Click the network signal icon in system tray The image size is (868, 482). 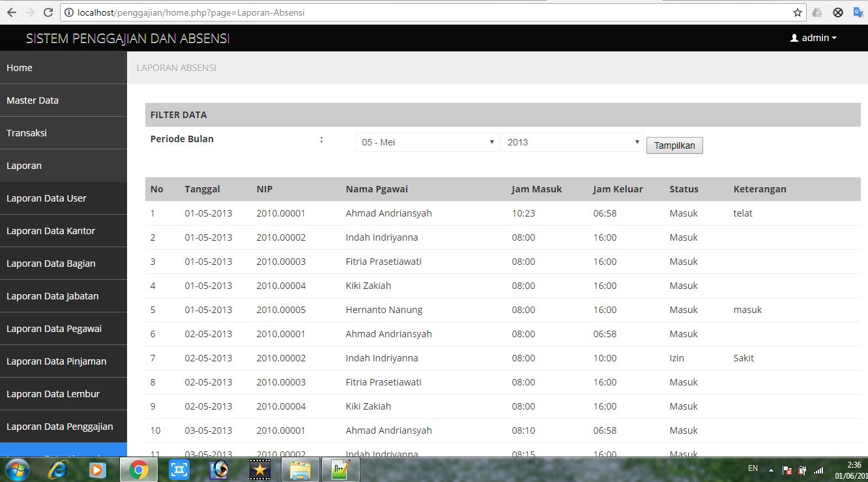tap(818, 469)
